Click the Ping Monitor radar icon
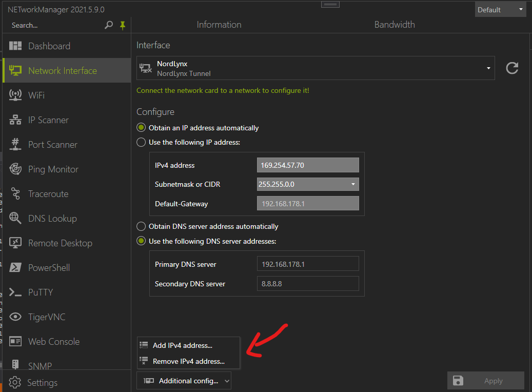The height and width of the screenshot is (392, 532). click(15, 169)
